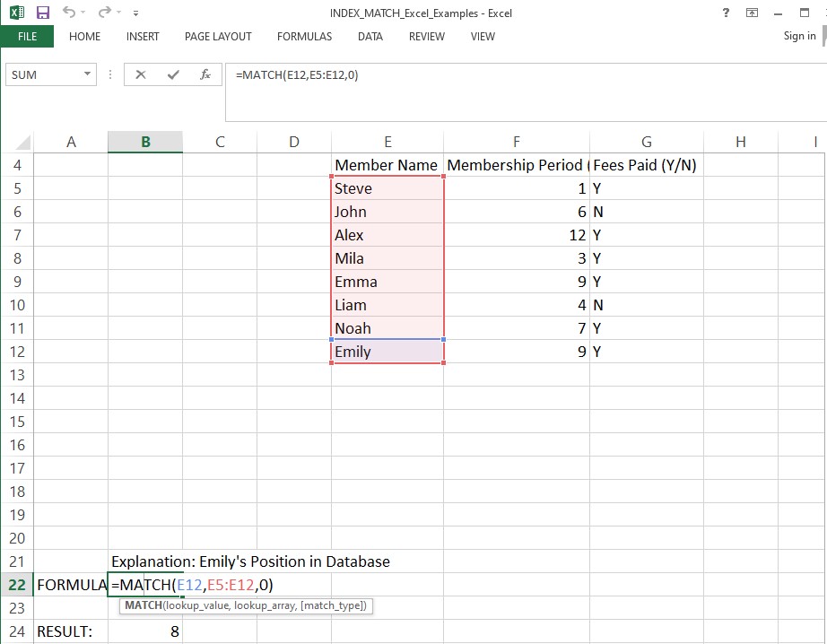The image size is (827, 644).
Task: Open Excel Help question mark icon
Action: tap(726, 13)
